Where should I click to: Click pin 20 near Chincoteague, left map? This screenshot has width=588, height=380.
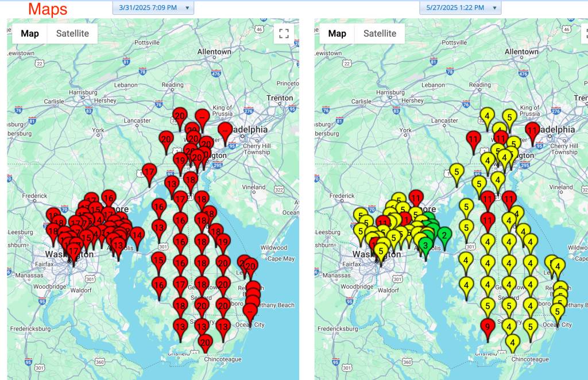(206, 342)
